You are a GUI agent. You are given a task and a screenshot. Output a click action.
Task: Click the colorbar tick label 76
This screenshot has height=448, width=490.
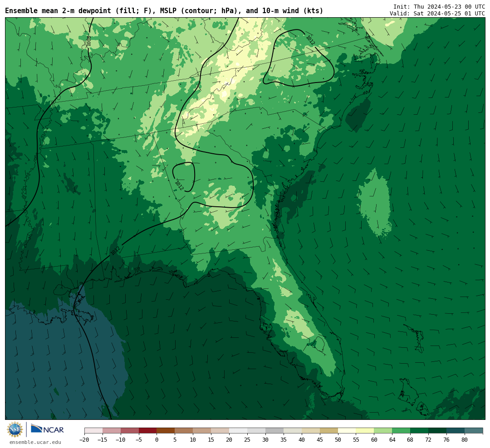(x=447, y=439)
